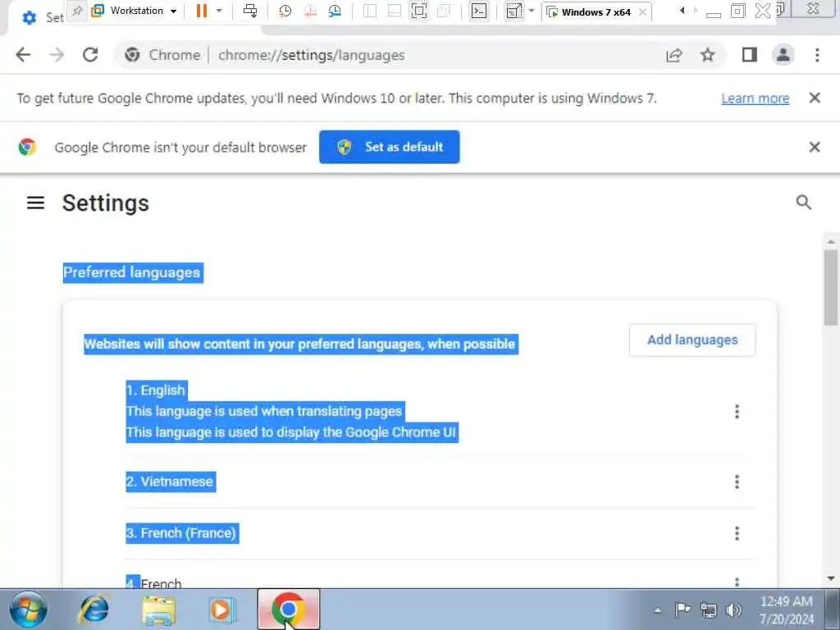Reload the settings page
The width and height of the screenshot is (840, 630).
click(90, 55)
